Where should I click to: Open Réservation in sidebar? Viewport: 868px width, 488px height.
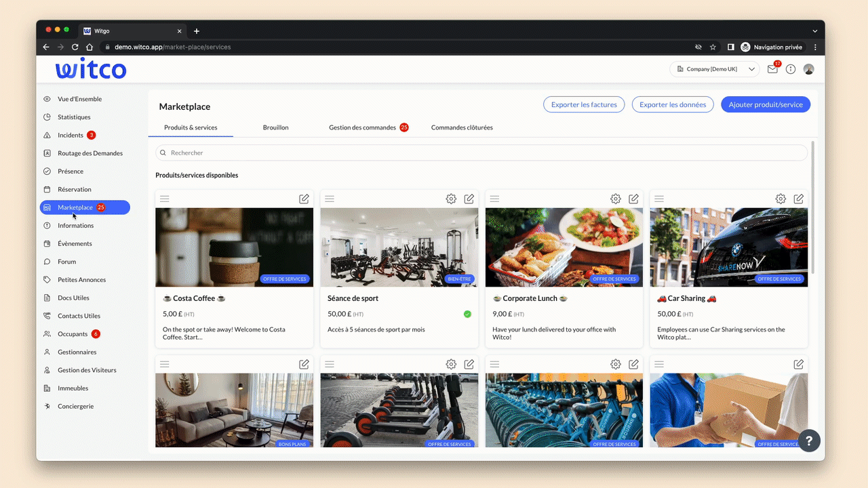click(x=75, y=189)
